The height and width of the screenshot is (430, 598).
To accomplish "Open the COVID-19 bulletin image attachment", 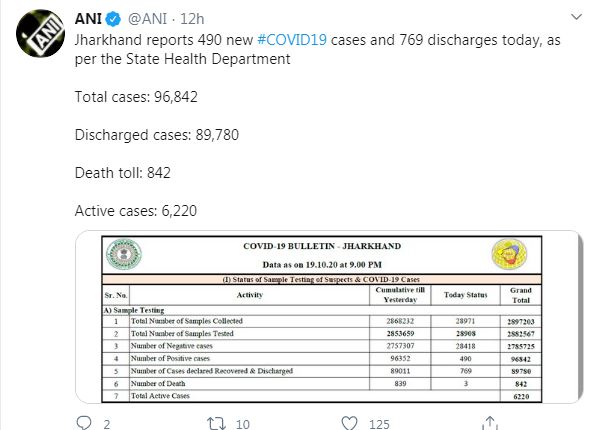I will (x=329, y=317).
